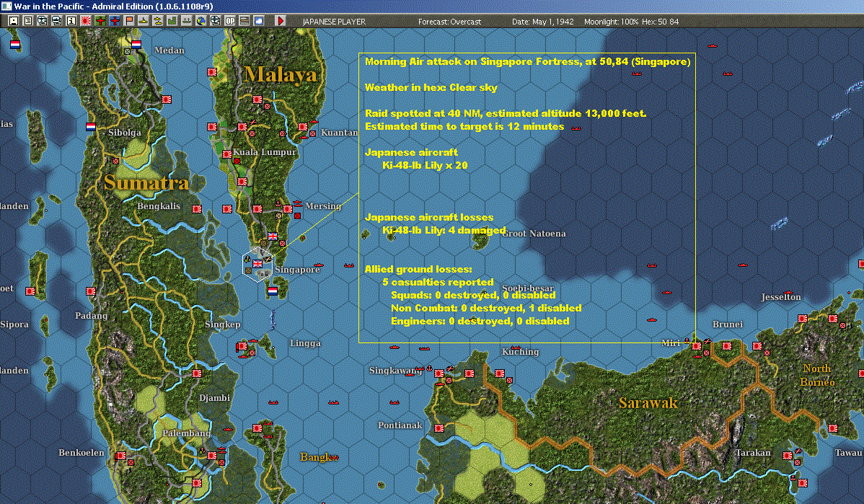Select Dutch flag base near Sibolga
Image resolution: width=864 pixels, height=504 pixels.
[91, 127]
